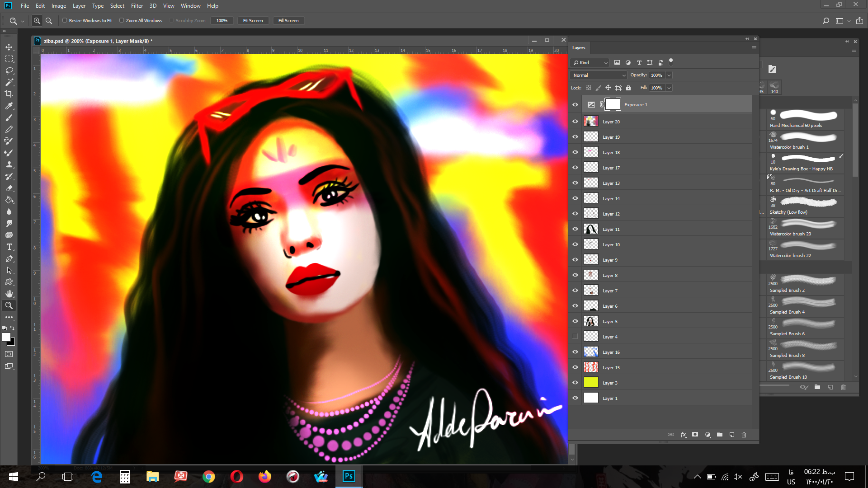Image resolution: width=868 pixels, height=488 pixels.
Task: Open the Window menu
Action: click(190, 6)
